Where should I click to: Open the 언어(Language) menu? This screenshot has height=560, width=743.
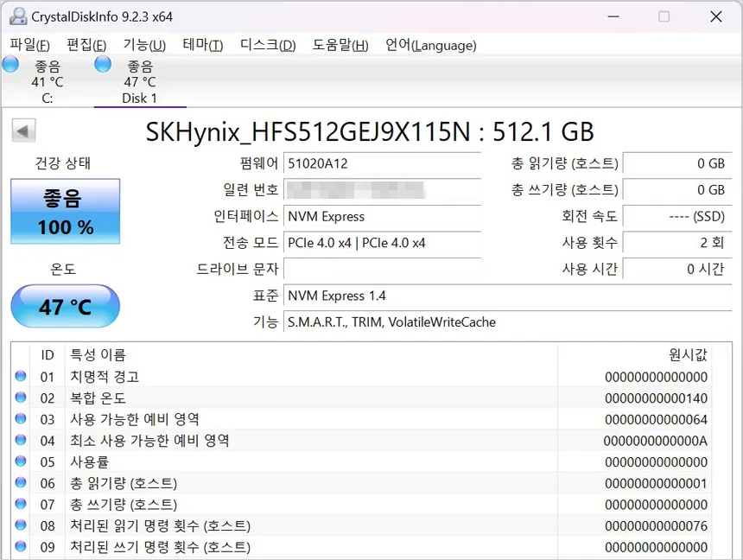point(430,45)
